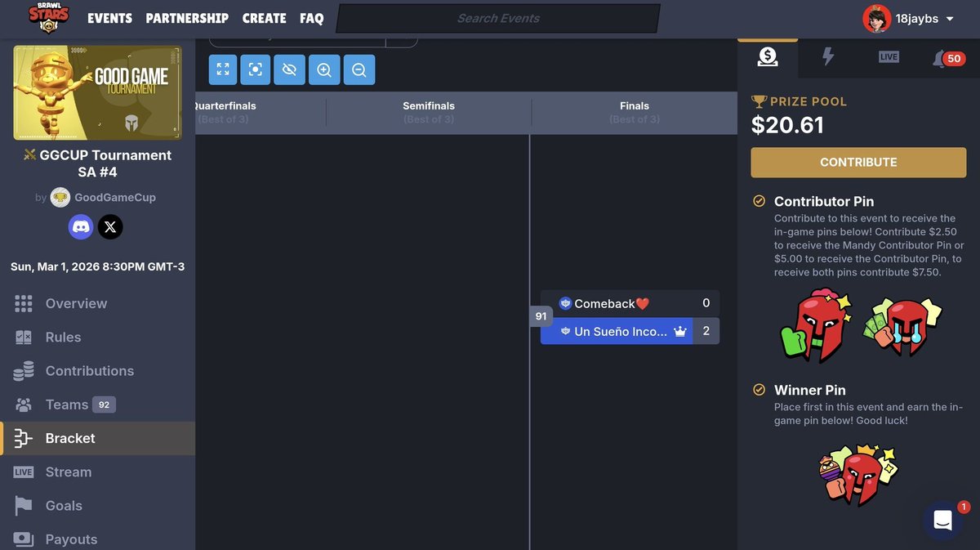The height and width of the screenshot is (550, 980).
Task: Open the prize pool dollar tab
Action: click(768, 56)
